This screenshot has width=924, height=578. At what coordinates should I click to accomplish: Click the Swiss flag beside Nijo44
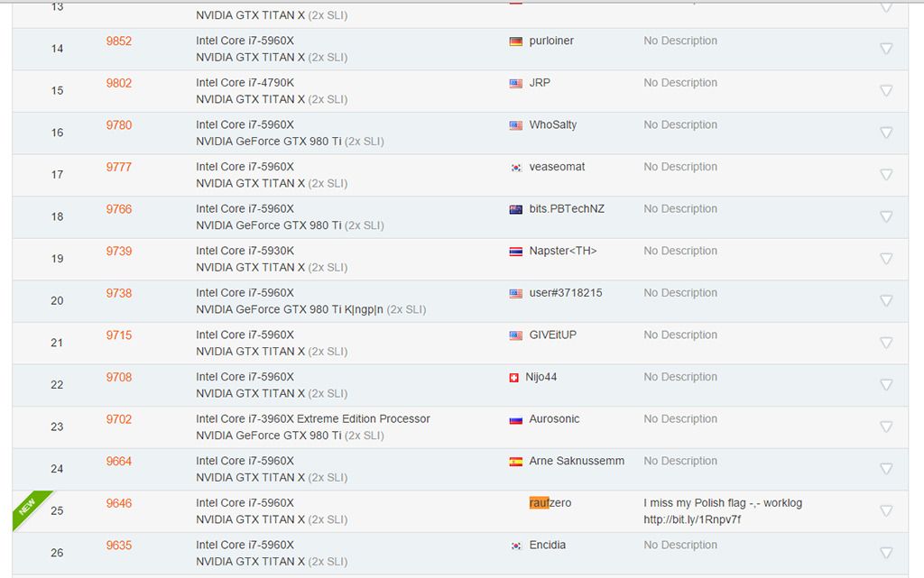[514, 378]
